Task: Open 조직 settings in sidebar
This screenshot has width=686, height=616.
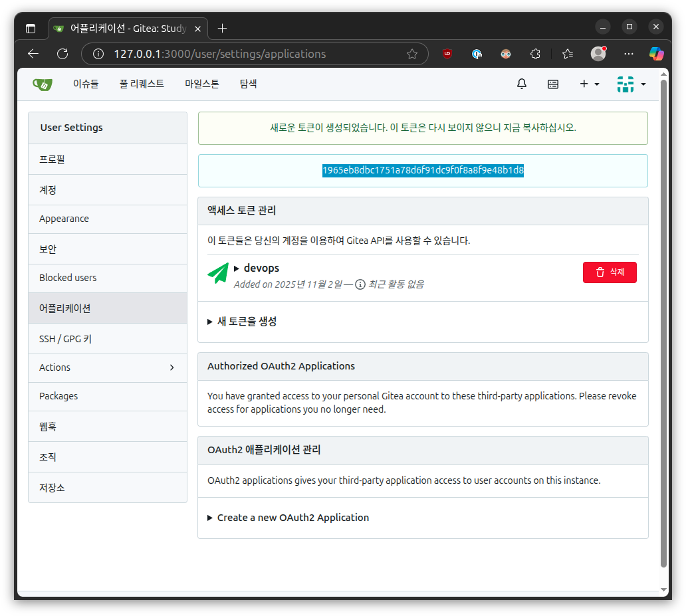Action: point(108,457)
